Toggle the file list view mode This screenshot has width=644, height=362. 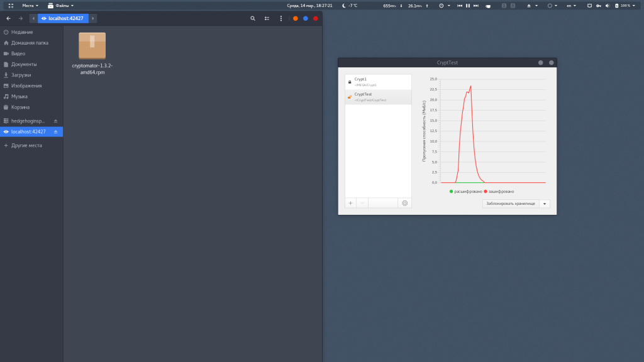267,19
